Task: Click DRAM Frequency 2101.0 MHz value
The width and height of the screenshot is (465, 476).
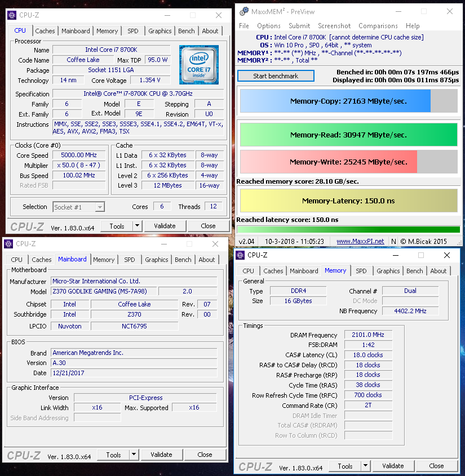Action: click(x=368, y=335)
